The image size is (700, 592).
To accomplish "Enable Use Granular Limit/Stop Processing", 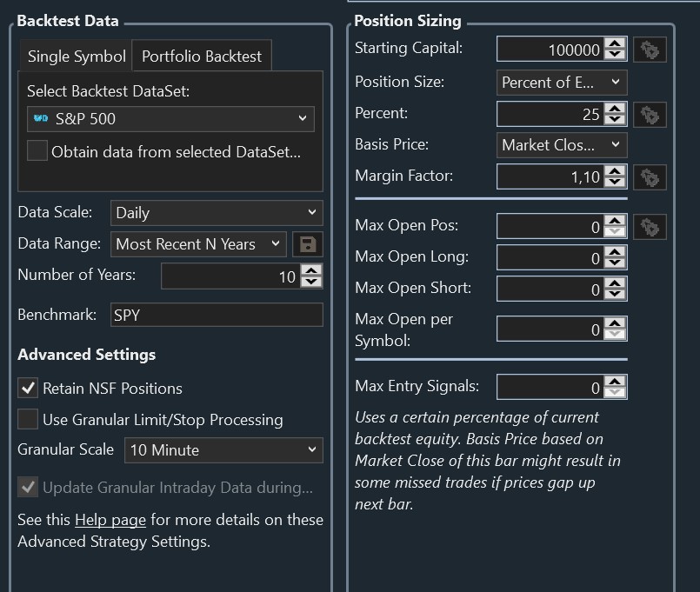I will (x=29, y=420).
